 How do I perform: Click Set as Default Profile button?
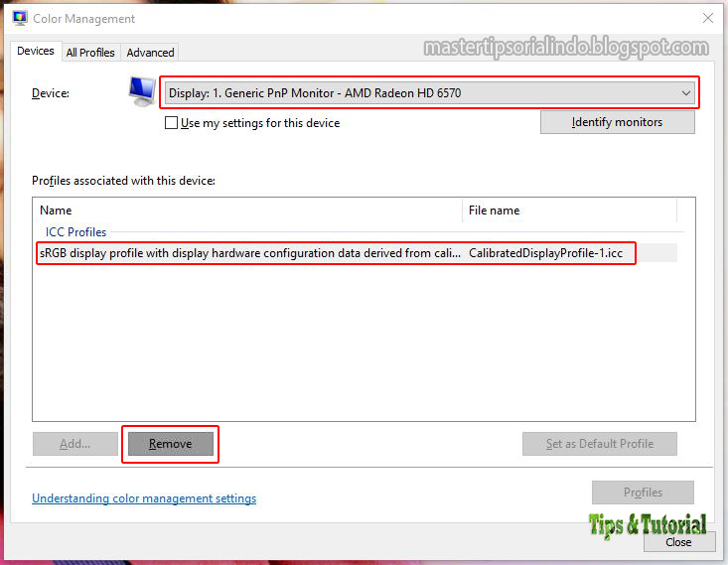click(600, 444)
